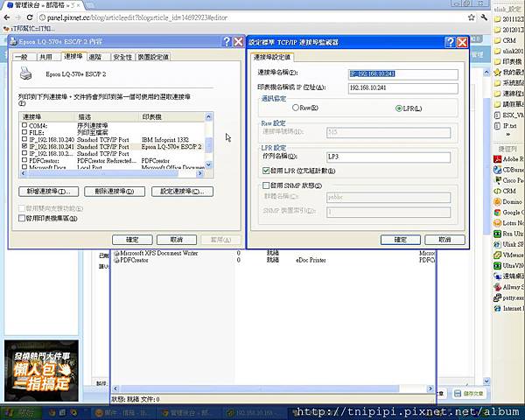Check the COM4 port checkbox
Viewport: 525px width, 420px height.
[x=24, y=125]
